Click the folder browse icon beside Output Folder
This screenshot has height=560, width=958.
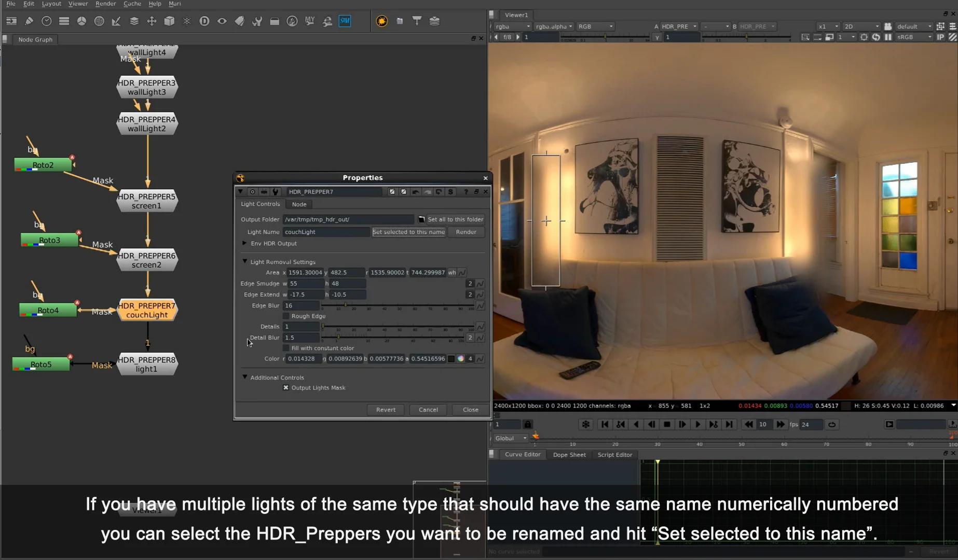pos(421,219)
